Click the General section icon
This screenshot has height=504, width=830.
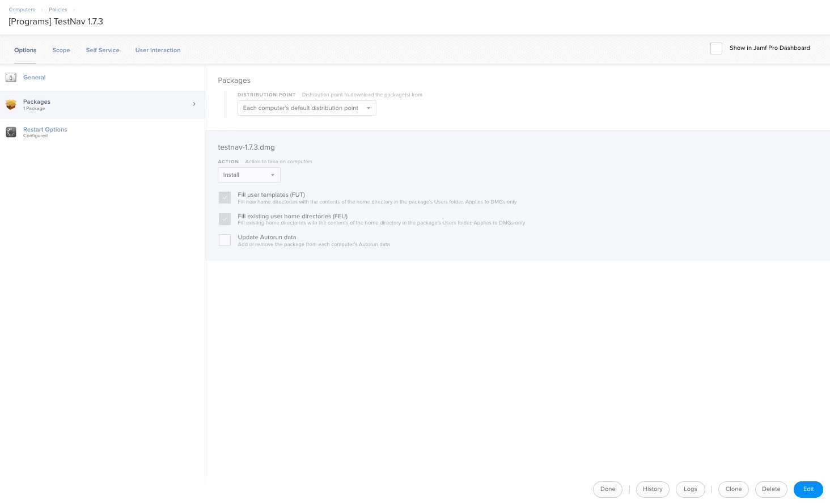click(11, 77)
